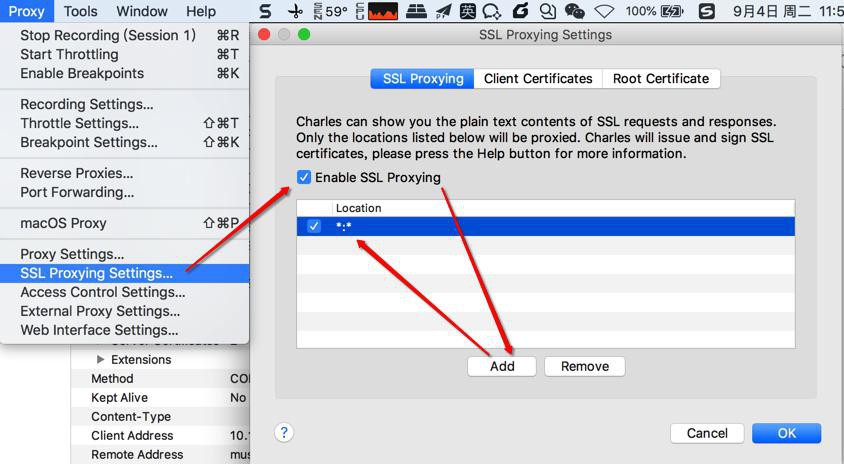The image size is (844, 464).
Task: Uncheck the *:* location row checkbox
Action: pyautogui.click(x=313, y=226)
